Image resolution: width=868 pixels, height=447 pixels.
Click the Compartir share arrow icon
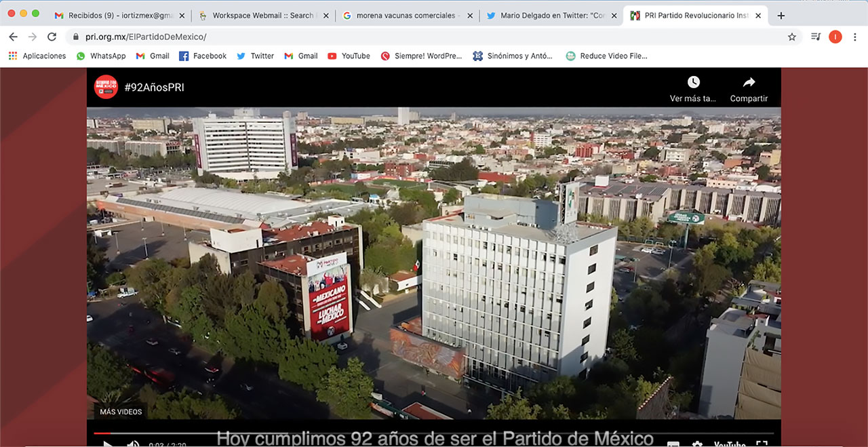point(749,83)
